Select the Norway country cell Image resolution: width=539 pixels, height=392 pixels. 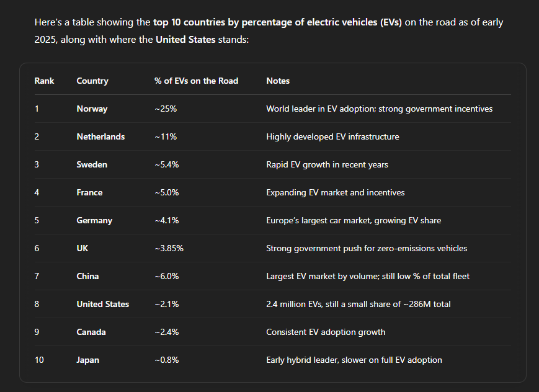pos(92,109)
